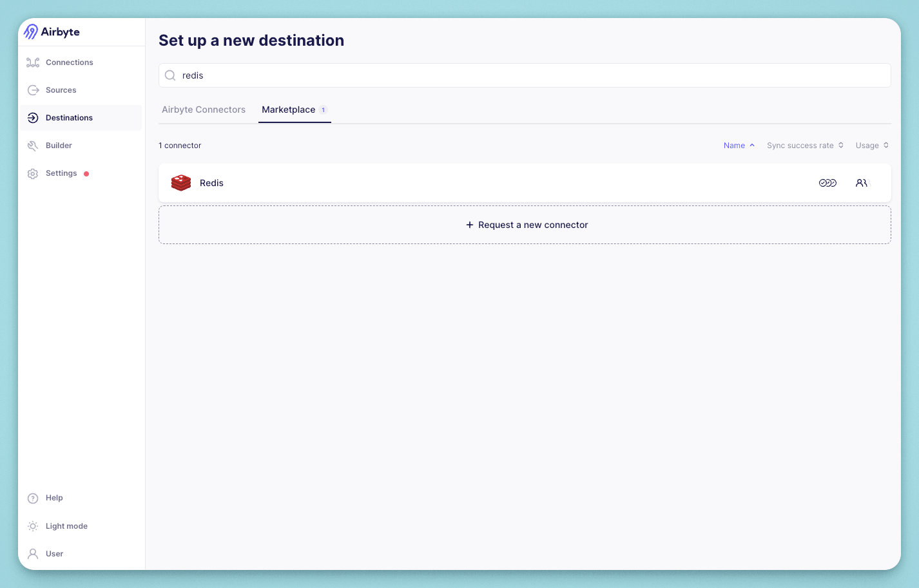Click the search magnifier icon

(x=170, y=75)
